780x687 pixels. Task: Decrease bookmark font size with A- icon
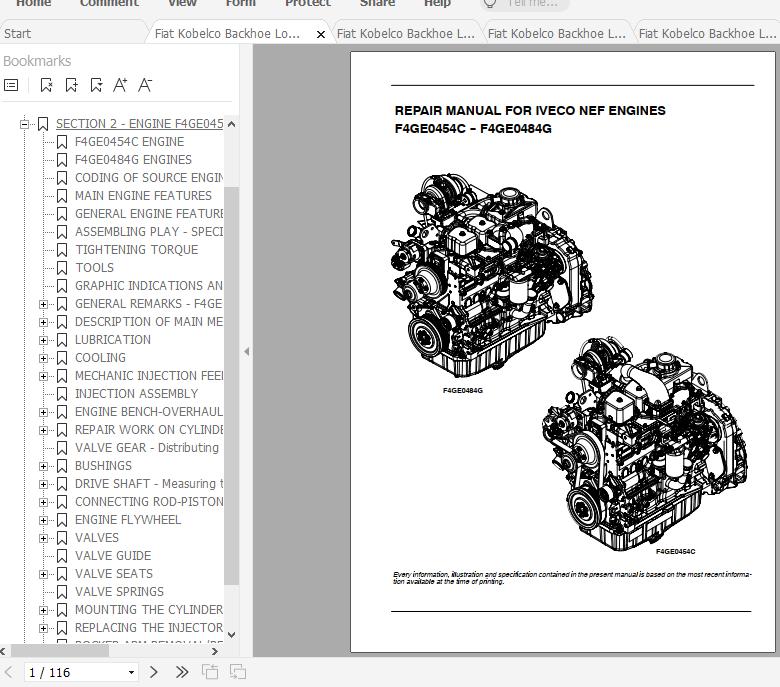coord(145,85)
